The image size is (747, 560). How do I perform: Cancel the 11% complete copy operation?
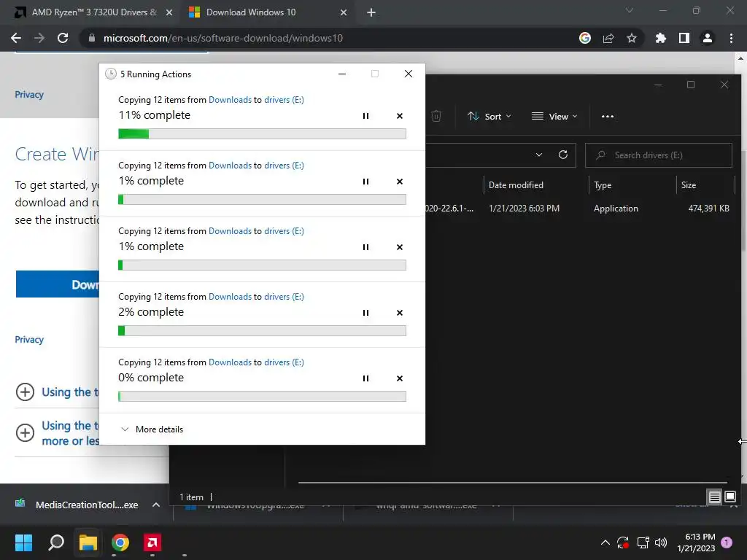pos(400,116)
